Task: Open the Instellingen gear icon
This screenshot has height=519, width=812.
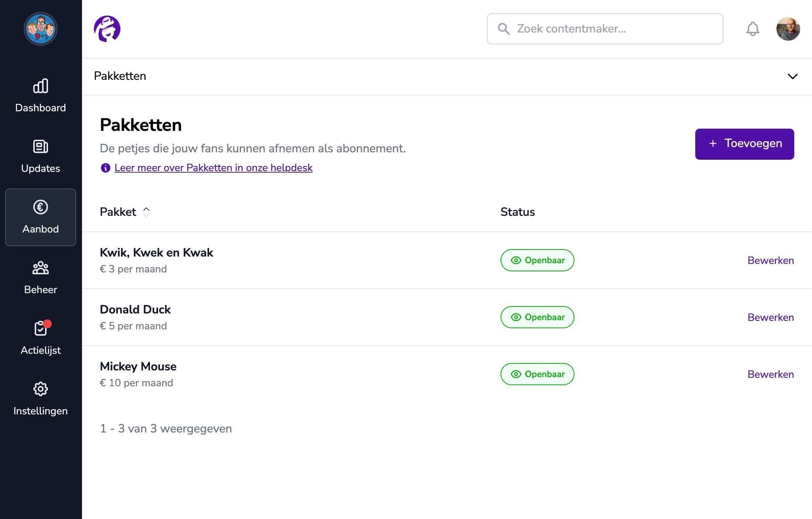Action: (x=41, y=389)
